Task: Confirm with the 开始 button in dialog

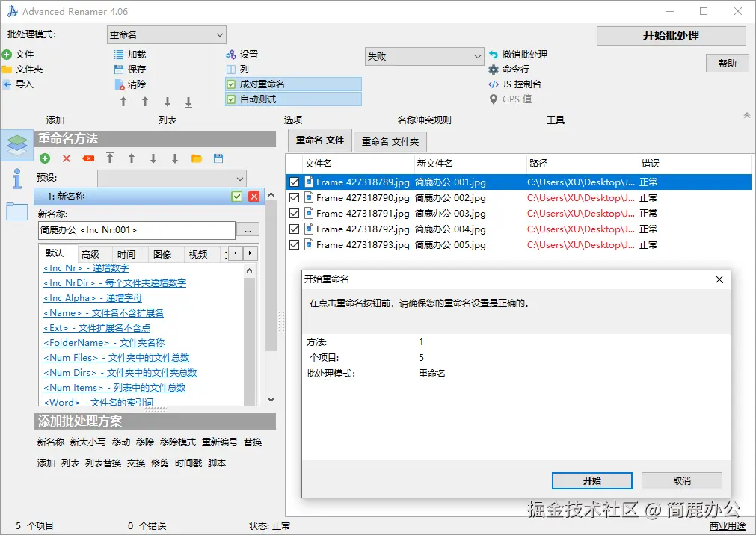Action: [591, 480]
